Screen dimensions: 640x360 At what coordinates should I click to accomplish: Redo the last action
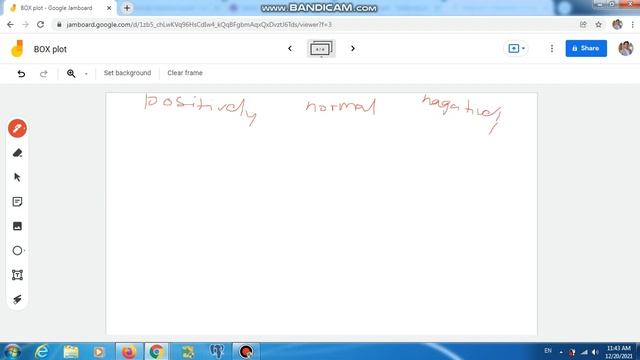coord(44,73)
